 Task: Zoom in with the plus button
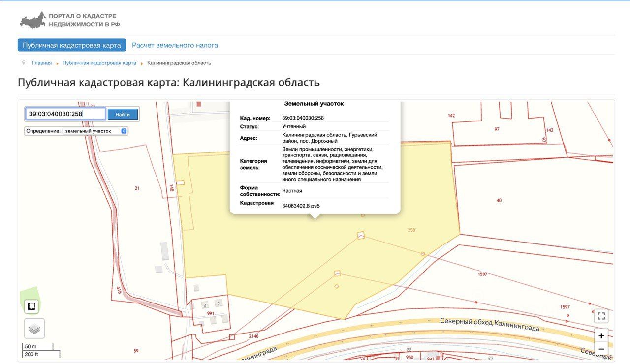pyautogui.click(x=601, y=335)
